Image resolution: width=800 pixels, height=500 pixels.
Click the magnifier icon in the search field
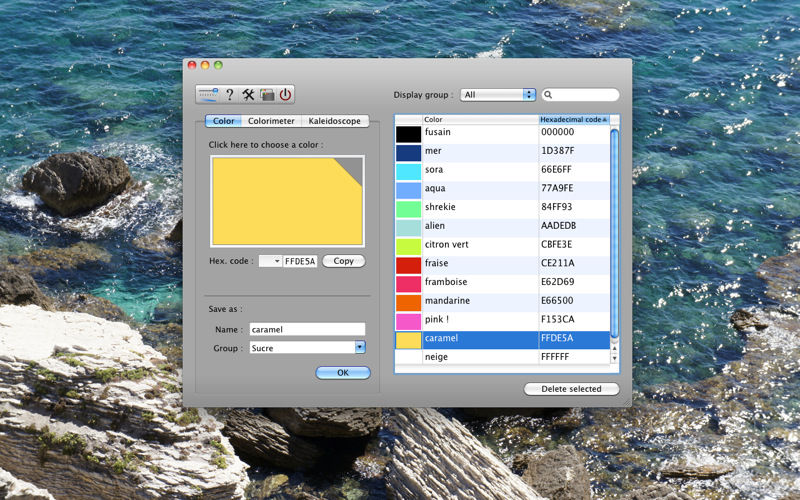pyautogui.click(x=548, y=94)
